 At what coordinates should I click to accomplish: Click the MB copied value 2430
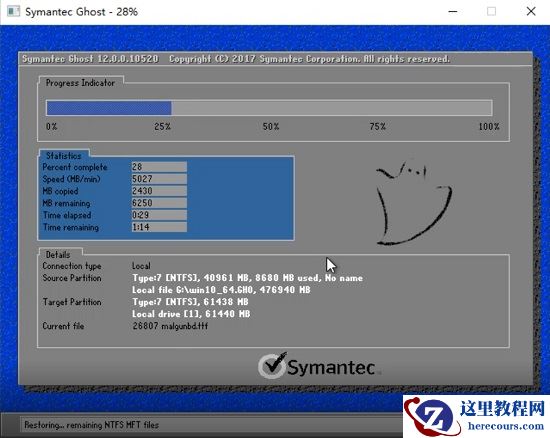pyautogui.click(x=159, y=191)
